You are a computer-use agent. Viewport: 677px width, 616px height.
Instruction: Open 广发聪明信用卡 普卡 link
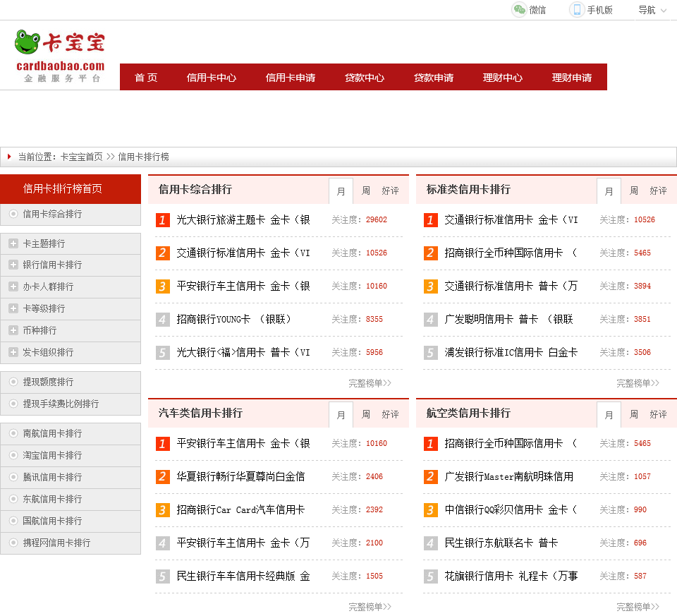coord(508,319)
